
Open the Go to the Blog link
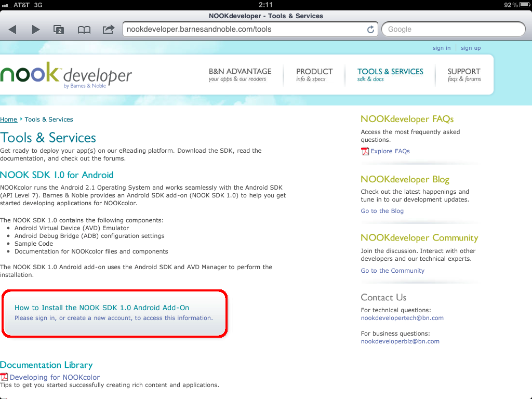pos(382,211)
